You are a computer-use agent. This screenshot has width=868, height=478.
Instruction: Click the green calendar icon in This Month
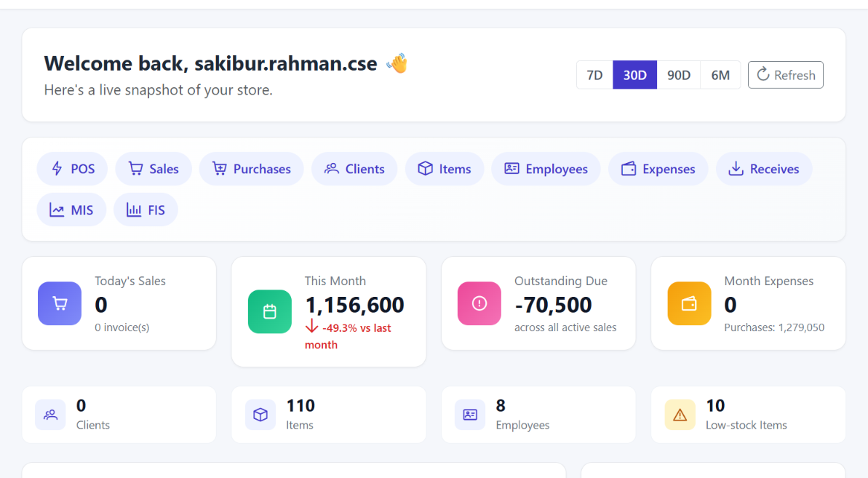coord(270,311)
